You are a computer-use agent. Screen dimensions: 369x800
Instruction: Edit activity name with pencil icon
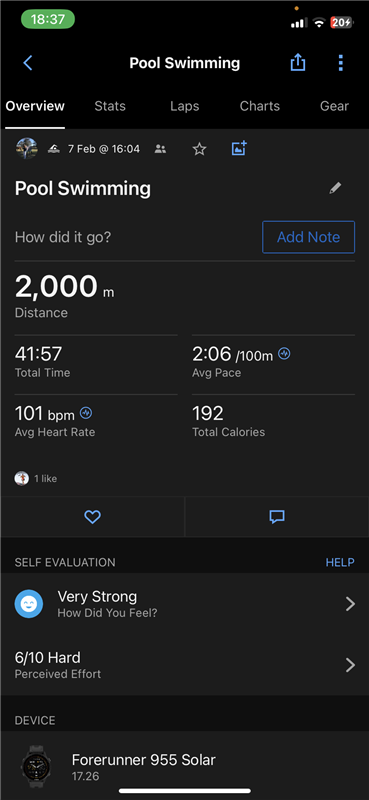tap(335, 189)
